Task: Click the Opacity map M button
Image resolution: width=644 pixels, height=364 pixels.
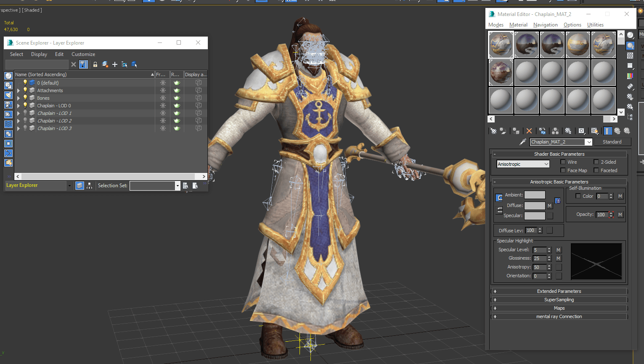Action: click(620, 215)
